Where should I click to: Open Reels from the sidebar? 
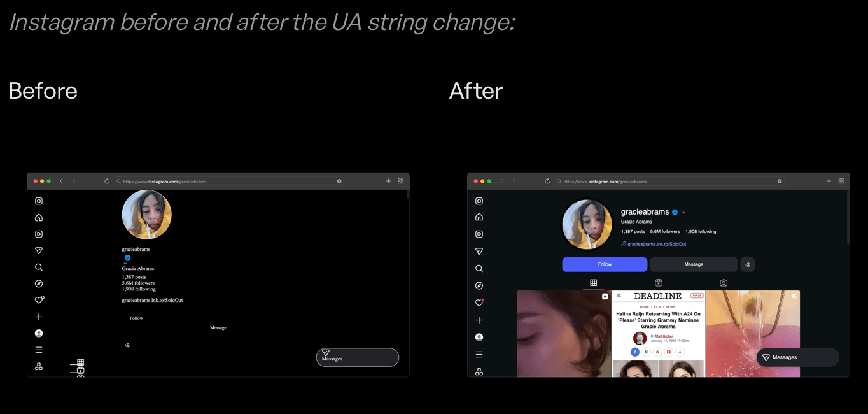pyautogui.click(x=479, y=234)
